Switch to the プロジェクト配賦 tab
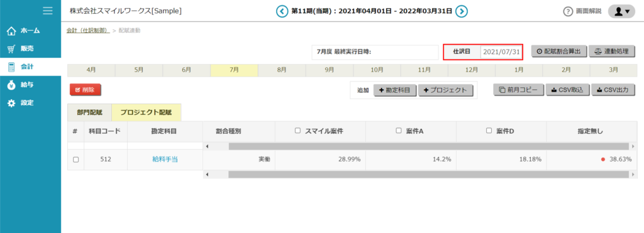 point(146,112)
